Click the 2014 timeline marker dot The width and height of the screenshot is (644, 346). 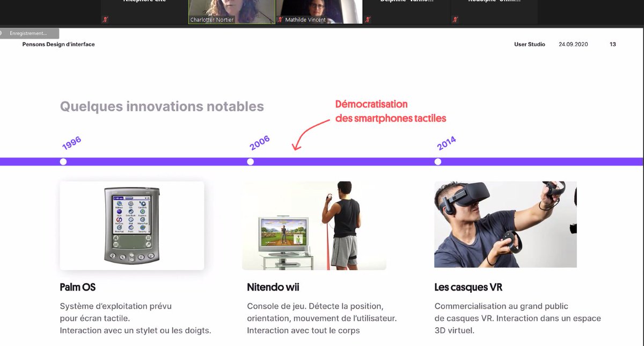(x=438, y=162)
